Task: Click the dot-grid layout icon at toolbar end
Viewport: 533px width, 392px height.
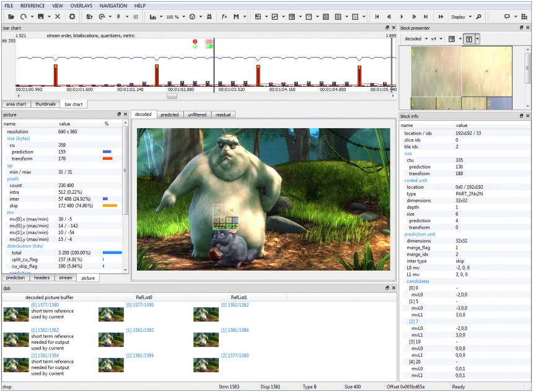Action: 524,17
